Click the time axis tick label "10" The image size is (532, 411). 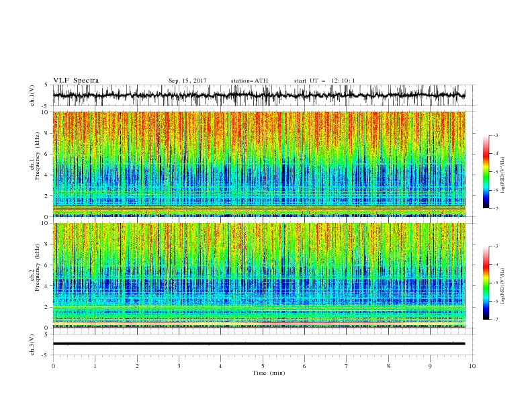tap(472, 366)
